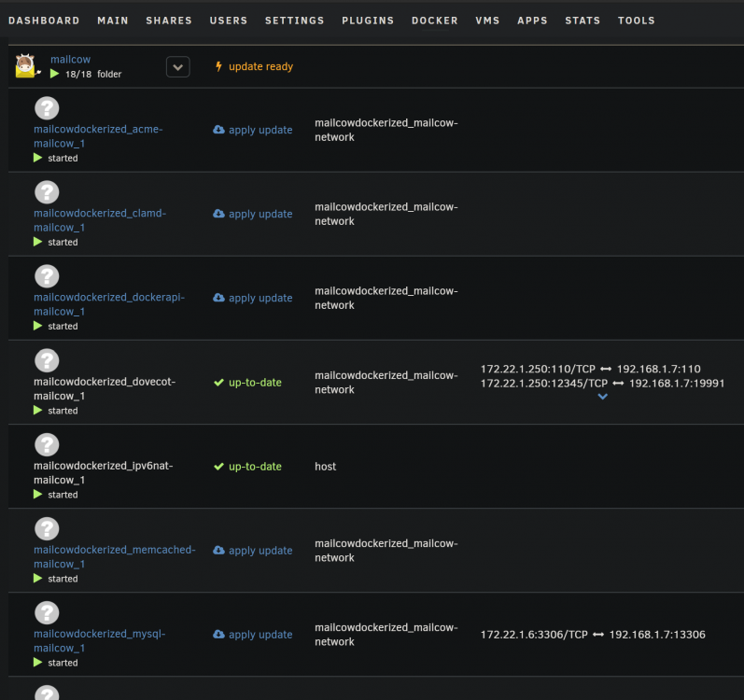This screenshot has height=700, width=744.
Task: Click the lightning bolt update ready icon
Action: [218, 66]
